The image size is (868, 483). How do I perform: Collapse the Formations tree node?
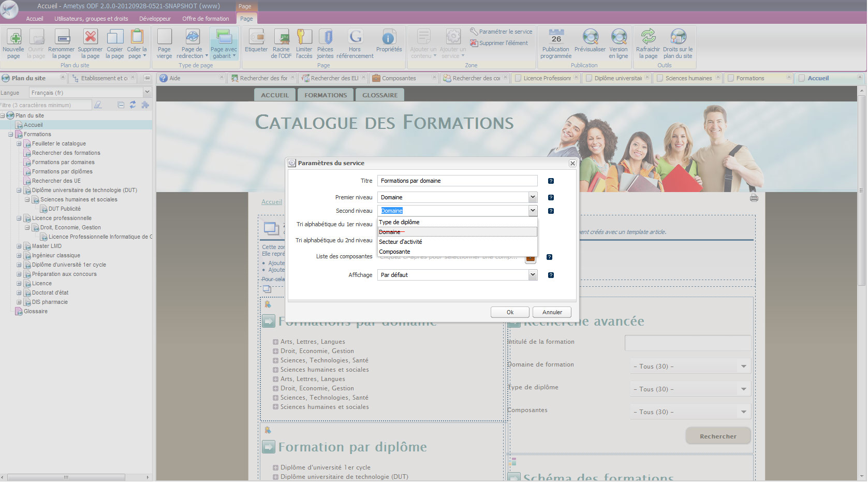coord(11,135)
